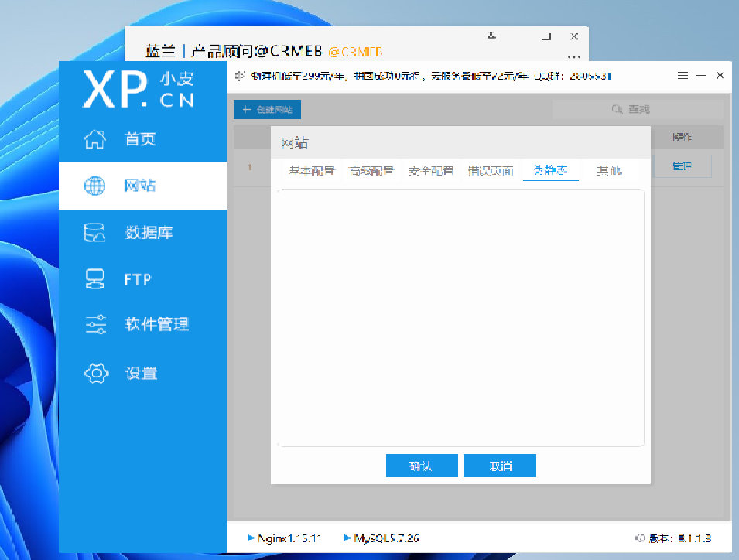Click the 操作 column header

[x=682, y=137]
